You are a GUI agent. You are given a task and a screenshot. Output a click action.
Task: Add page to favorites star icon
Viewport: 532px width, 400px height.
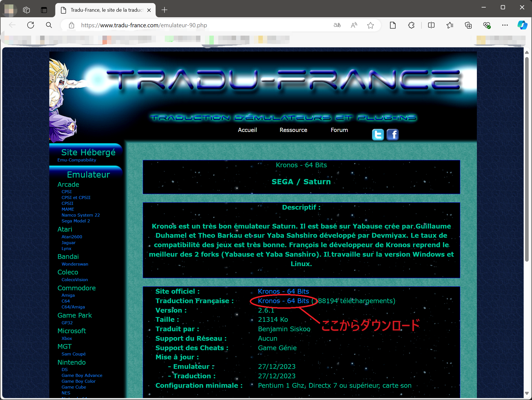[x=371, y=25]
